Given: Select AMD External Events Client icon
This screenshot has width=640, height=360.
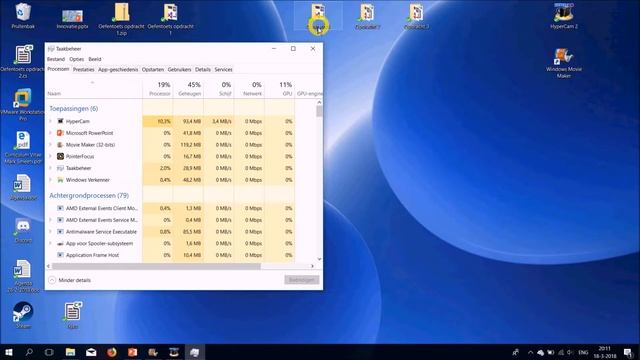Looking at the screenshot, I should click(60, 208).
